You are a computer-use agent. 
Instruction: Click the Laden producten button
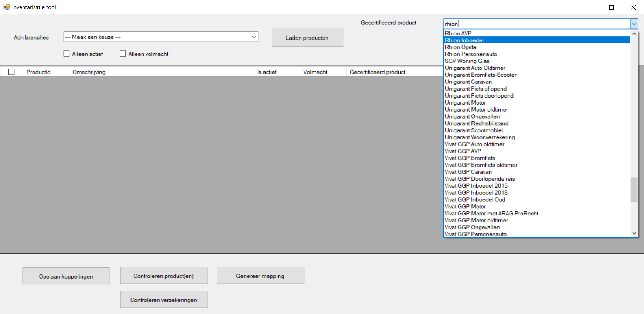pyautogui.click(x=307, y=37)
